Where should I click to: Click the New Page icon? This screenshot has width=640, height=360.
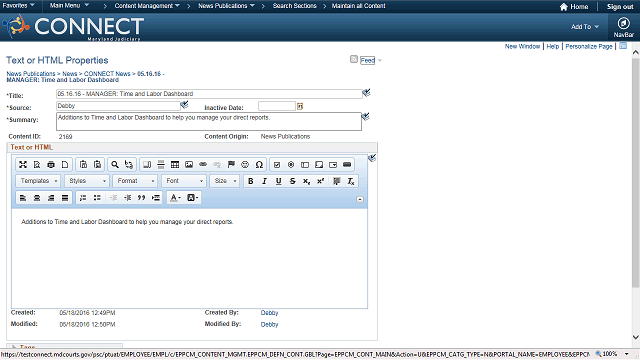65,164
